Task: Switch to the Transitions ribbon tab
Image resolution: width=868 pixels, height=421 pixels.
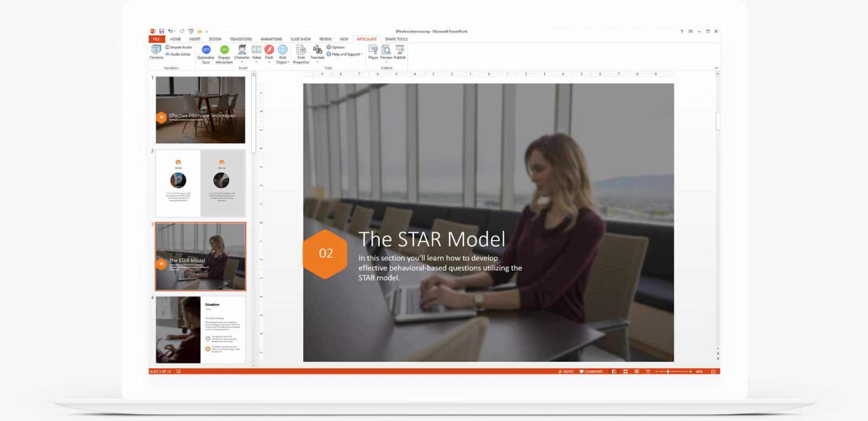Action: (240, 39)
